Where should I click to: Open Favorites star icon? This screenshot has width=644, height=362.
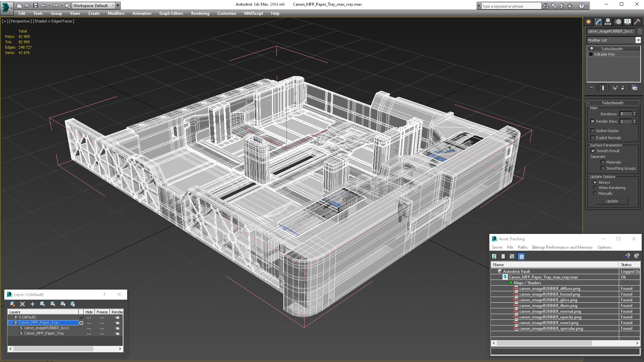[x=570, y=6]
